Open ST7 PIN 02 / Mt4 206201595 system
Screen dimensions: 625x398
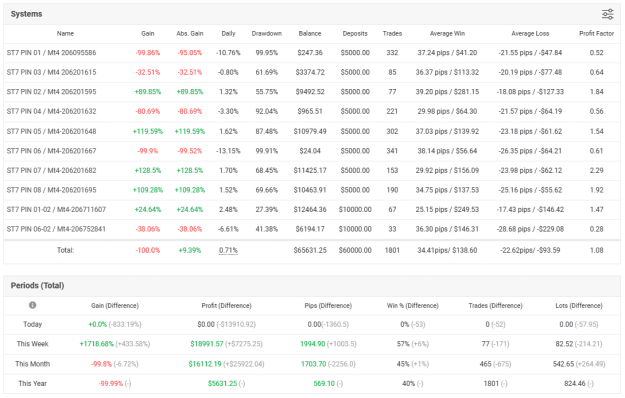[51, 92]
